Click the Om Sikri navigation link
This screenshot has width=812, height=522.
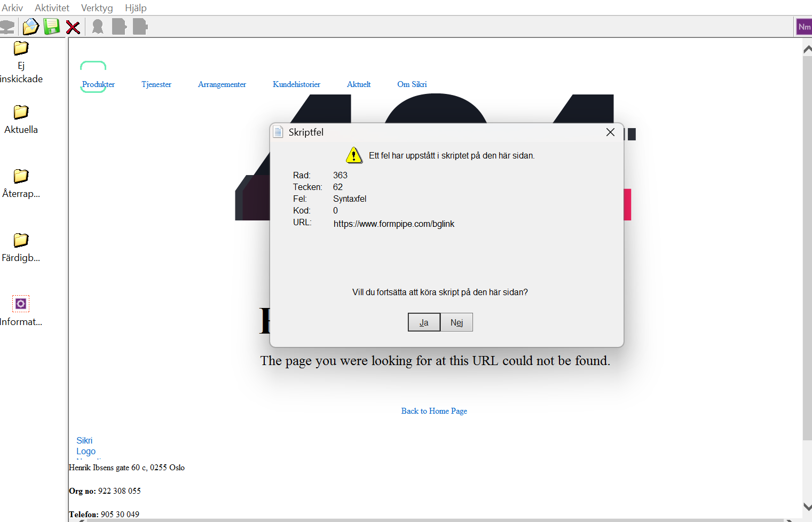412,84
